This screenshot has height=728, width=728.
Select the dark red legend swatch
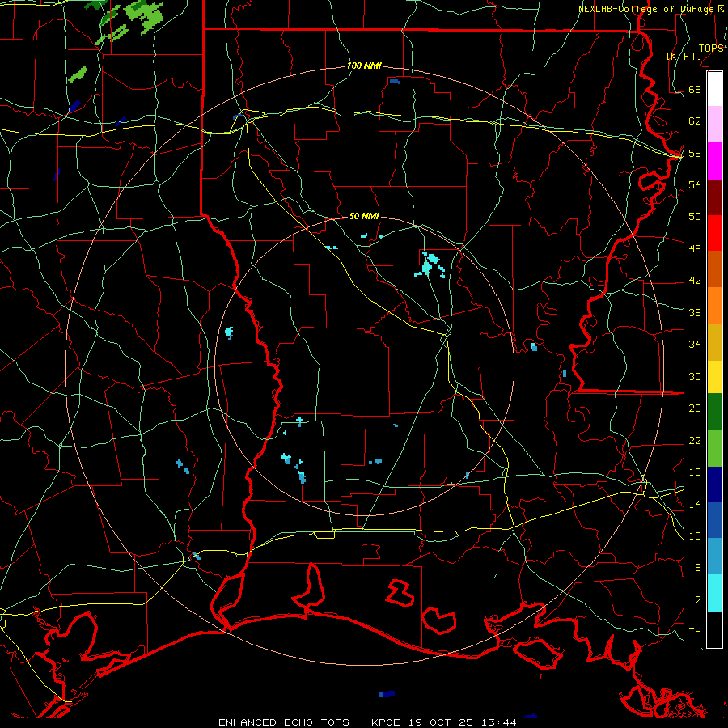click(x=714, y=197)
